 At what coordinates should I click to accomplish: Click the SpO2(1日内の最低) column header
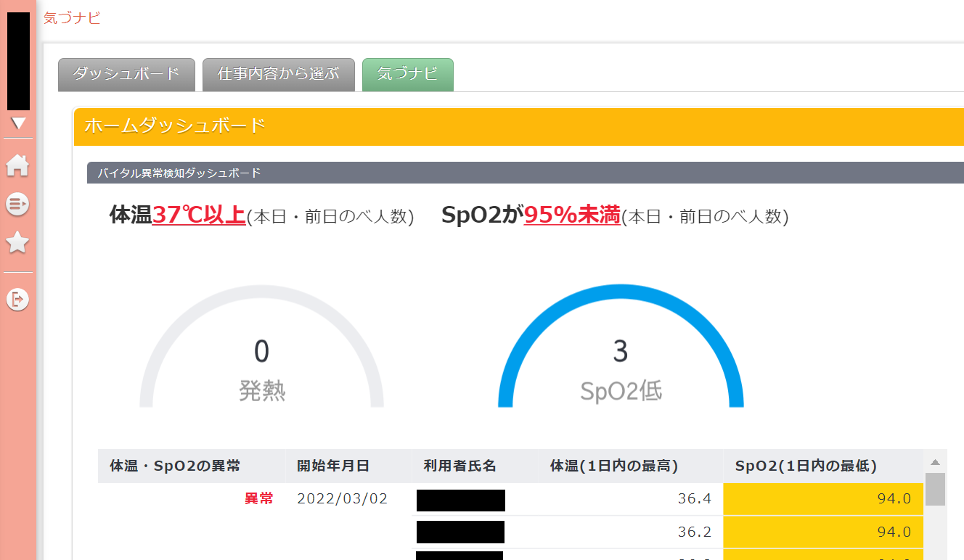tap(806, 466)
